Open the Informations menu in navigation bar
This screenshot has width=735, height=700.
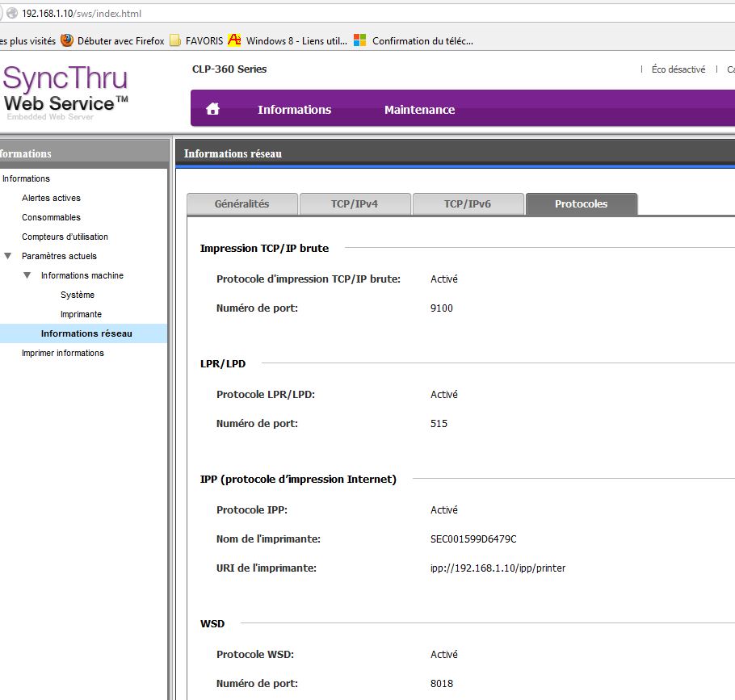click(294, 110)
